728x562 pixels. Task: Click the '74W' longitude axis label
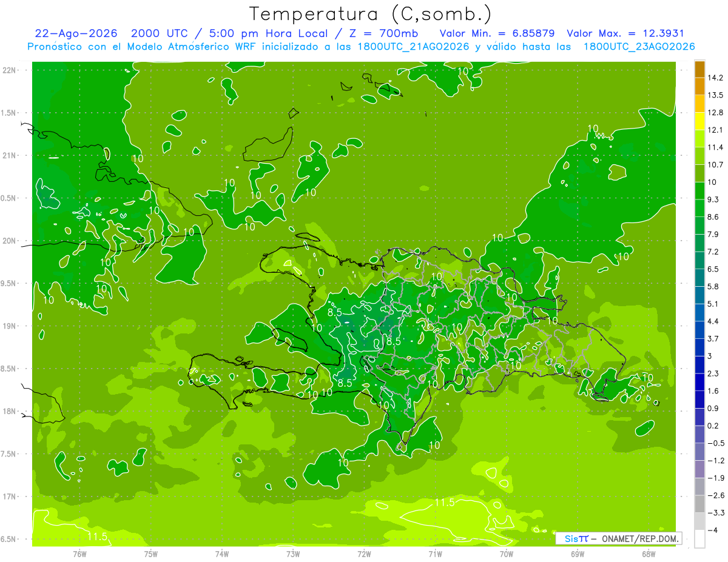tap(221, 554)
